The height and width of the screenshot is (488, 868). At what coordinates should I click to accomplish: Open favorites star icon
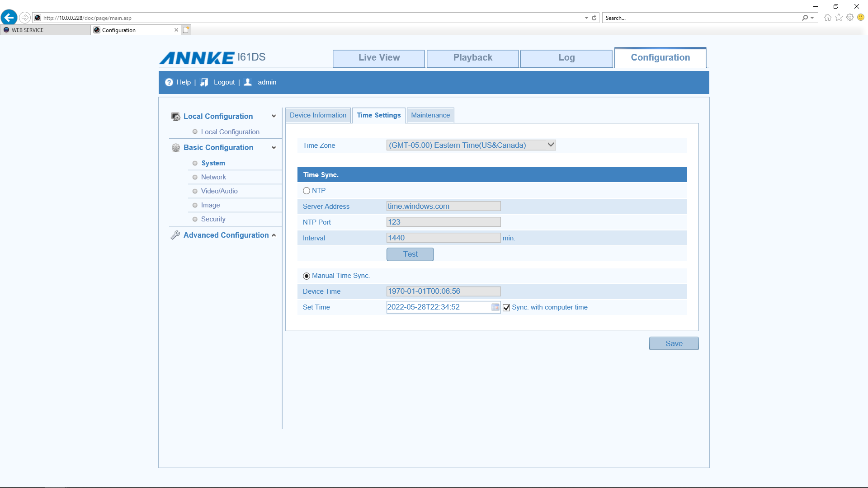coord(839,18)
